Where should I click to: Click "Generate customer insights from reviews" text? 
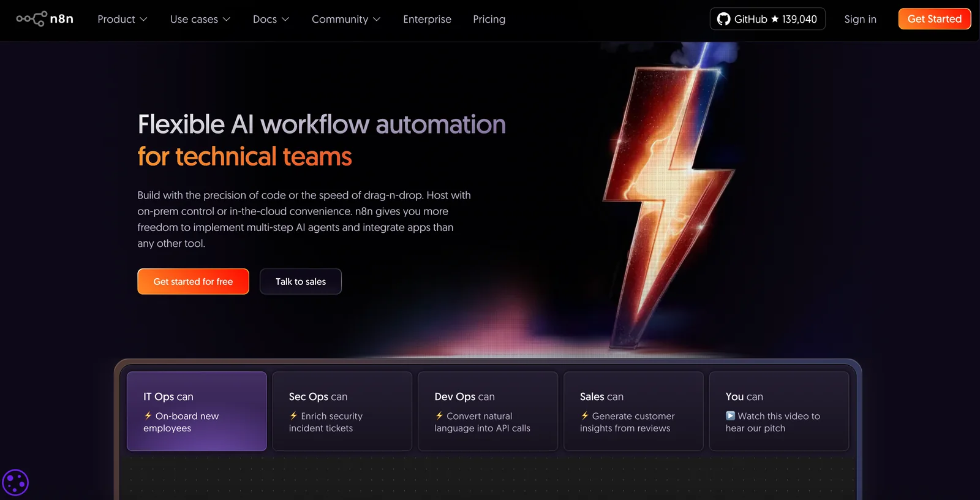[627, 422]
